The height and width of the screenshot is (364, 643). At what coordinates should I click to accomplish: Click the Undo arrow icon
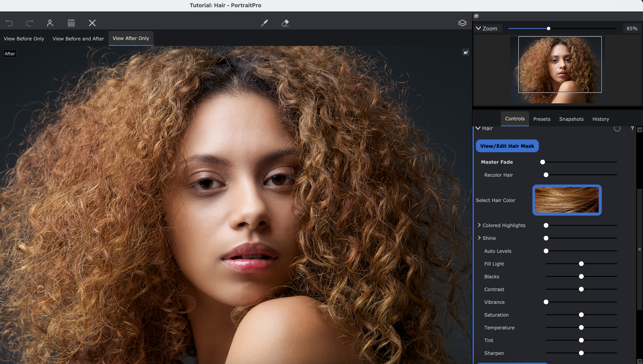(x=9, y=23)
